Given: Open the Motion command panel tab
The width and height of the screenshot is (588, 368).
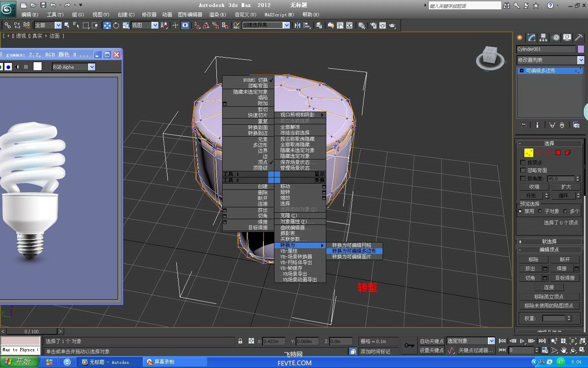Looking at the screenshot, I should [x=556, y=38].
